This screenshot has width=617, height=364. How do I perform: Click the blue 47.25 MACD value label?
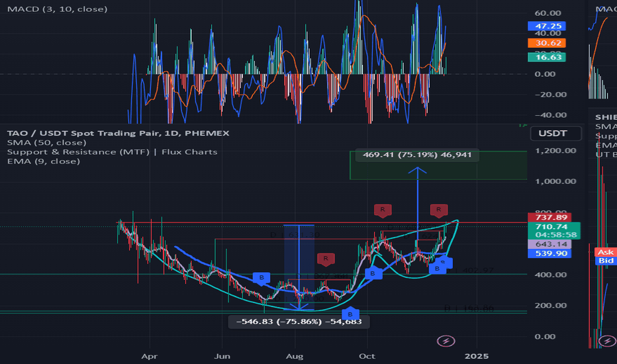tap(547, 26)
